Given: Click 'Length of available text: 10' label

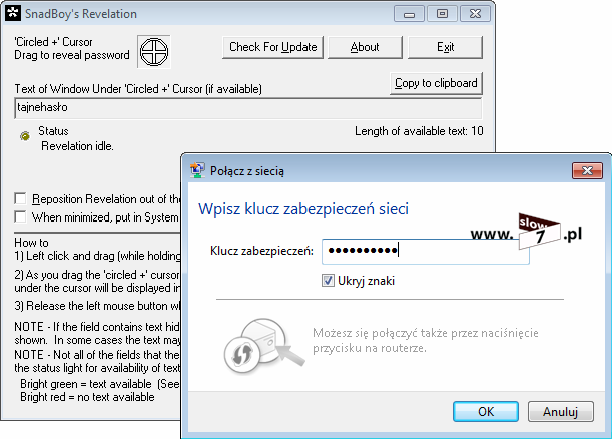Looking at the screenshot, I should [x=419, y=131].
